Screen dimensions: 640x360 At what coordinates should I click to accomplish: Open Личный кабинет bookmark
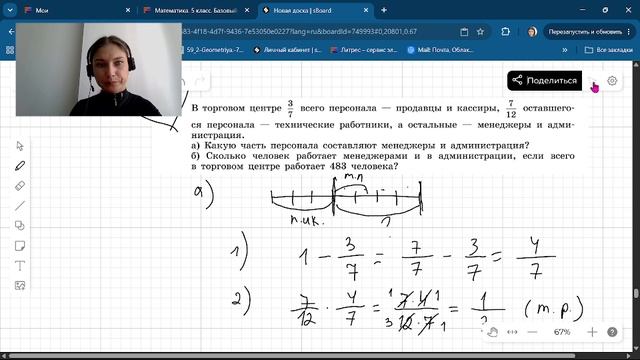click(288, 50)
